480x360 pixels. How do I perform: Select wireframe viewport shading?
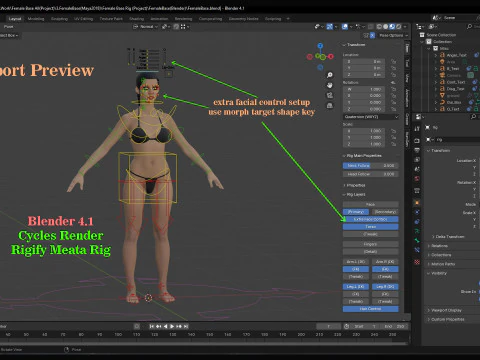click(x=379, y=26)
